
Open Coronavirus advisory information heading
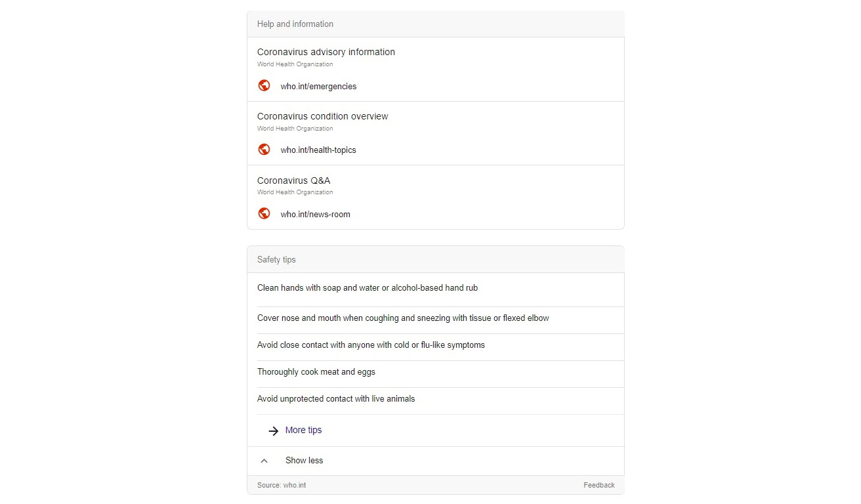pyautogui.click(x=325, y=52)
